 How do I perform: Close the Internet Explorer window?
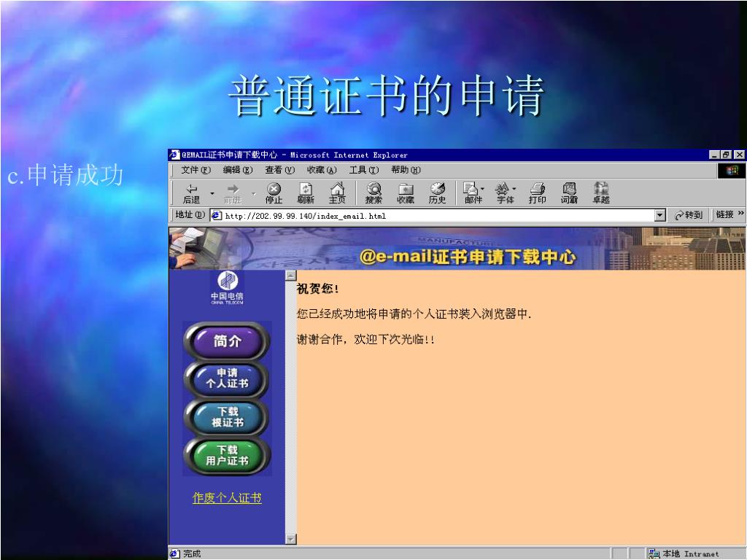click(x=739, y=155)
